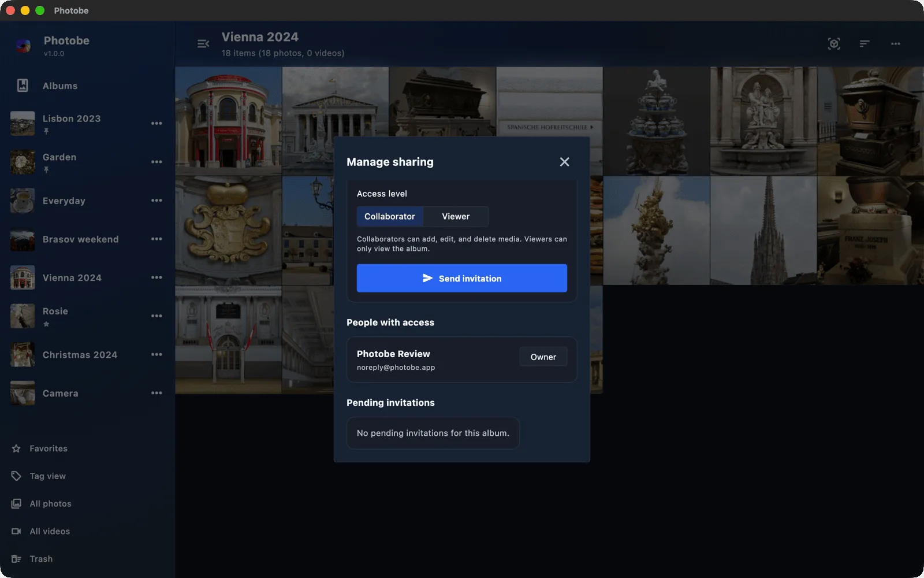Open options for Everyday album
The width and height of the screenshot is (924, 578).
(157, 201)
